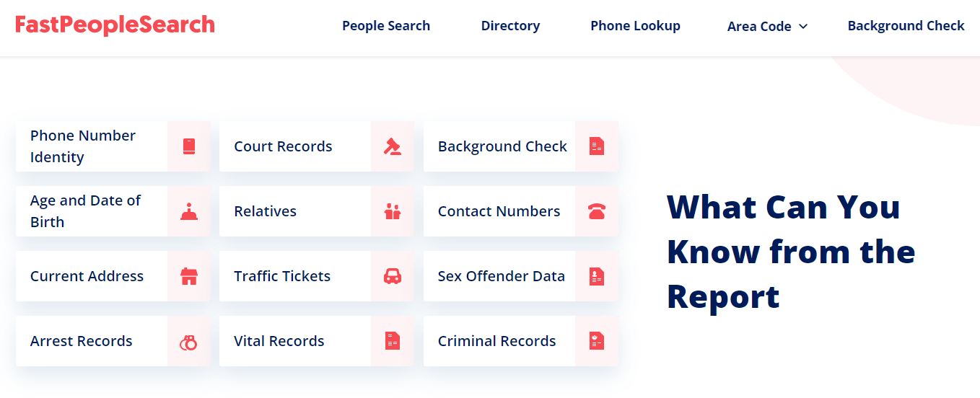This screenshot has height=398, width=980.
Task: Select the Current Address label
Action: (87, 276)
